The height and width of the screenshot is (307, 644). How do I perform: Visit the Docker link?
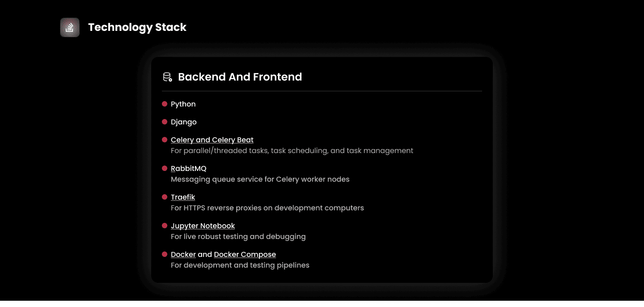(x=183, y=255)
